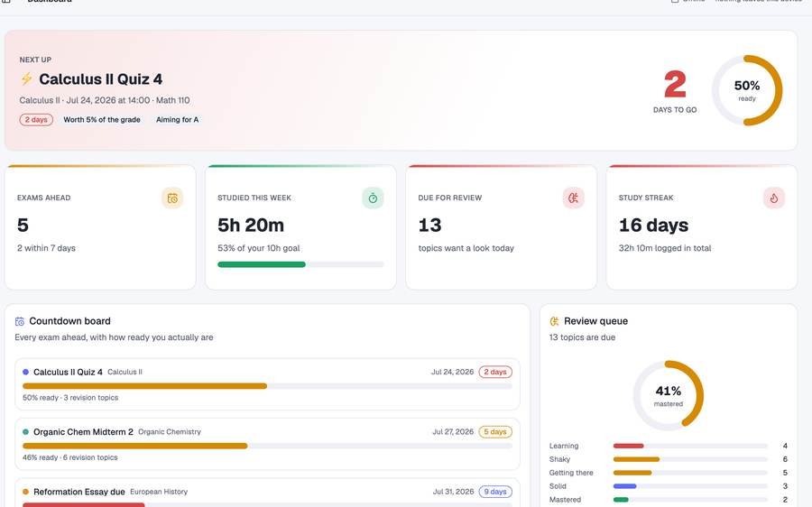
Task: Click the Jul 27, 2026 date
Action: [453, 432]
